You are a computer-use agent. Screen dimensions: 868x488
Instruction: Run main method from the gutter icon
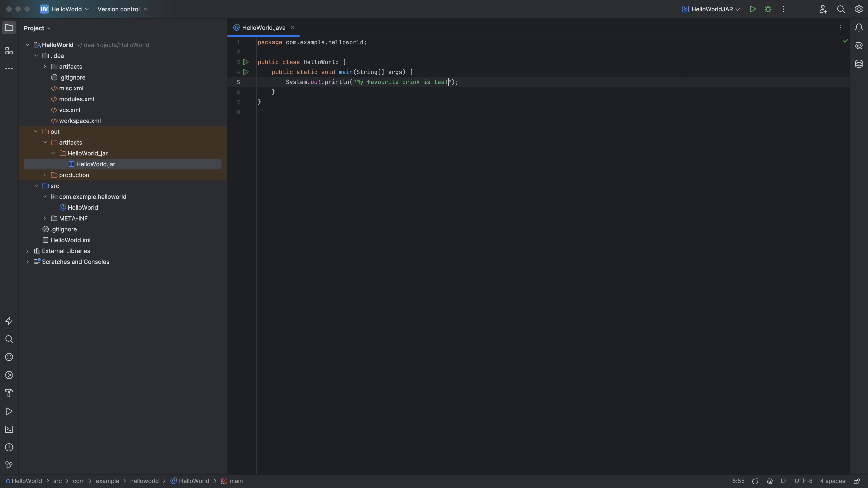coord(246,72)
